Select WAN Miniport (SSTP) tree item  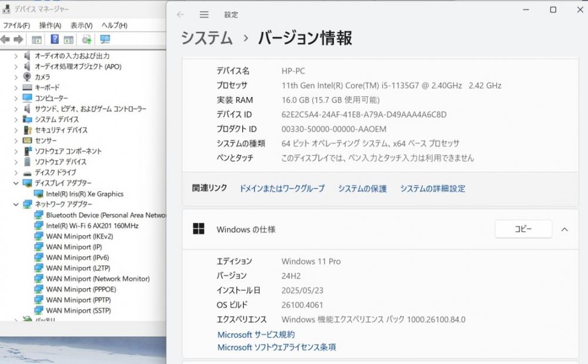point(78,310)
